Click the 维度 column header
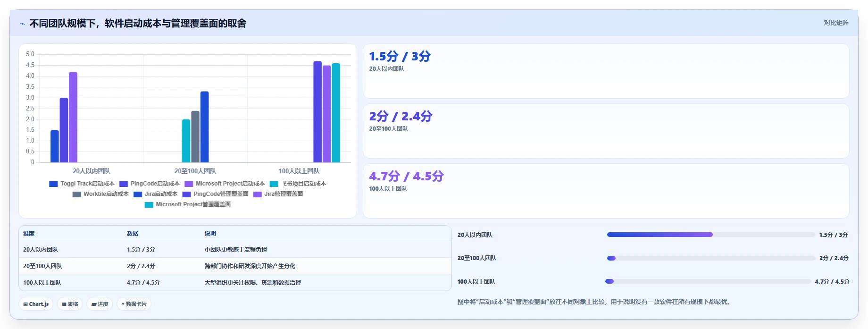The height and width of the screenshot is (329, 868). pyautogui.click(x=29, y=234)
